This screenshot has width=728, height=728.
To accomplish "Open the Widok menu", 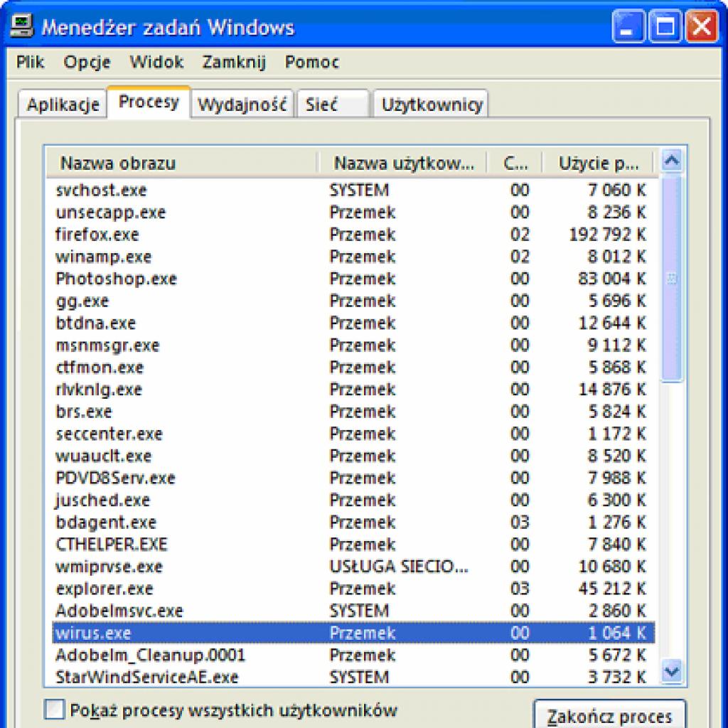I will pyautogui.click(x=156, y=62).
